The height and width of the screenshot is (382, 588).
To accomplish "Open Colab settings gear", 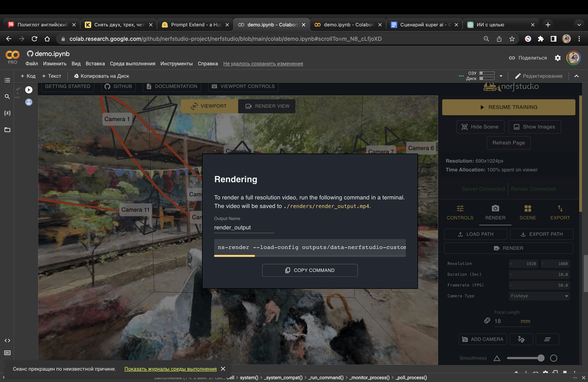I will coord(558,58).
